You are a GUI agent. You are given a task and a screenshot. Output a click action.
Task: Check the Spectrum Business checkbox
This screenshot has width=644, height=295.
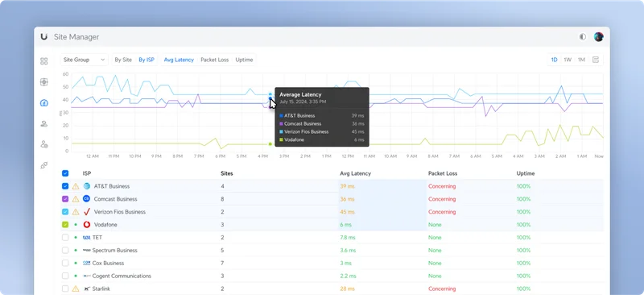click(65, 250)
